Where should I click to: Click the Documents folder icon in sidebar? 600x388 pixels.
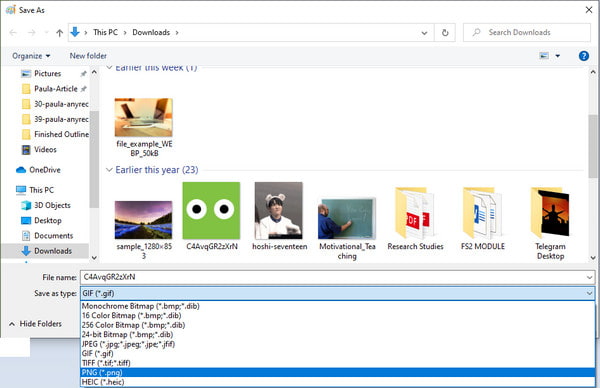click(26, 236)
